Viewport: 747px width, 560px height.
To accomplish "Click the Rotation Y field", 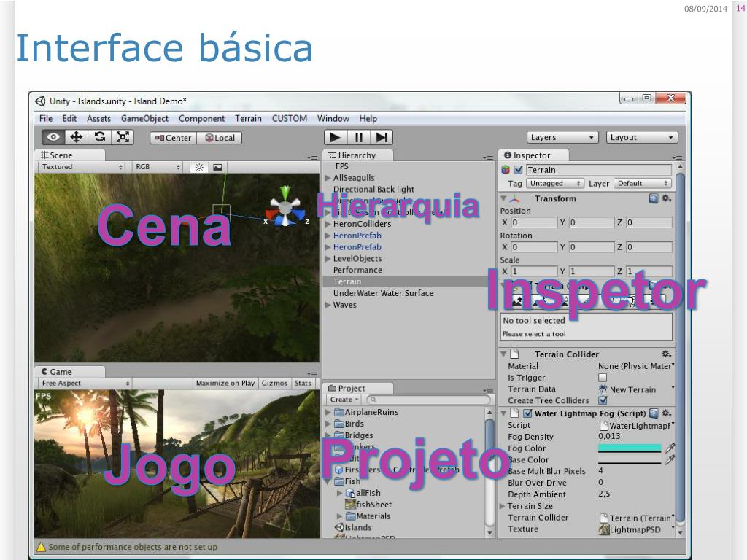I will (592, 247).
